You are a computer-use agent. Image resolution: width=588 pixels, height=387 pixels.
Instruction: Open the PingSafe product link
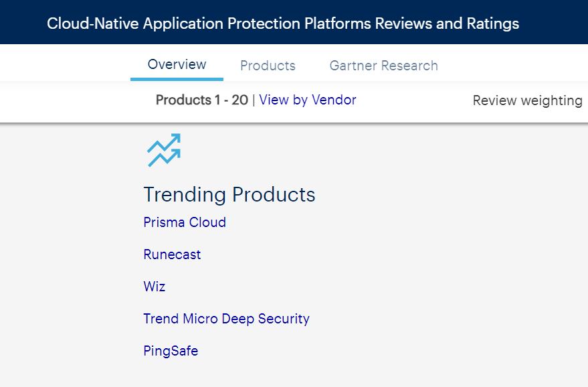(171, 351)
